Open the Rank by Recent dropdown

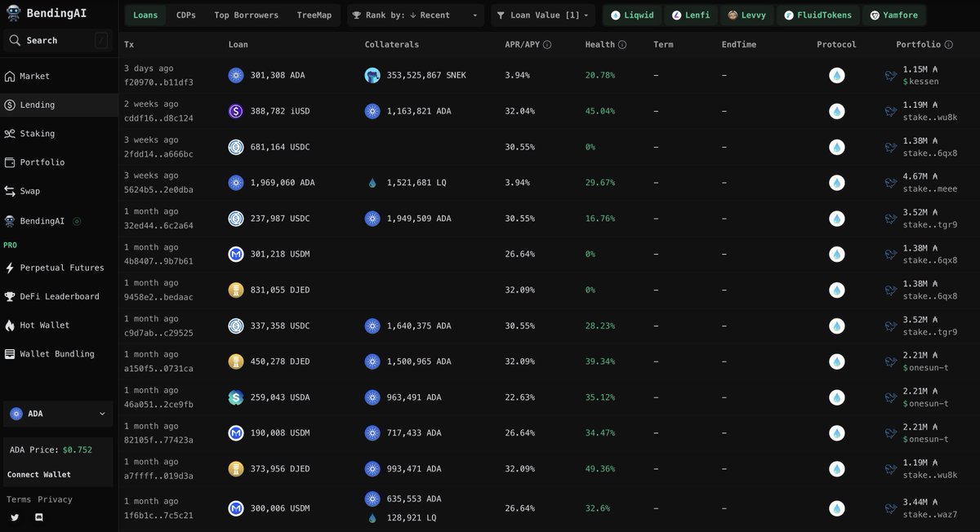pos(416,15)
